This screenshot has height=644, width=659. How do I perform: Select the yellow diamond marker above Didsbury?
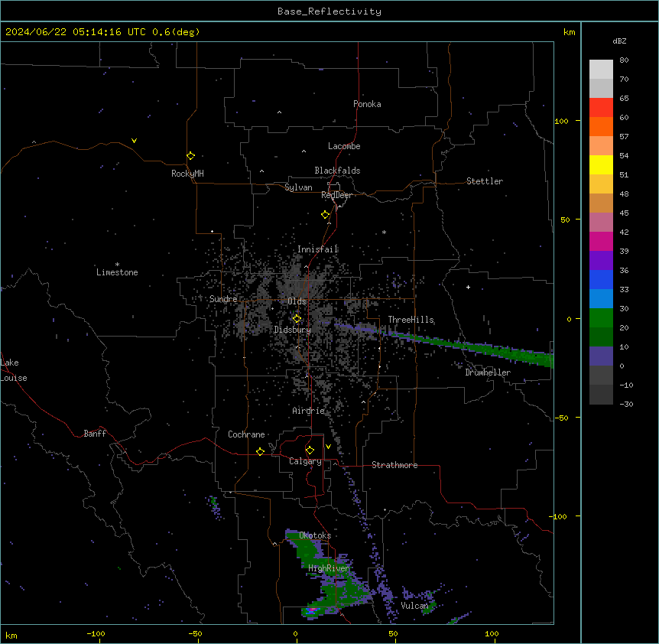click(297, 319)
